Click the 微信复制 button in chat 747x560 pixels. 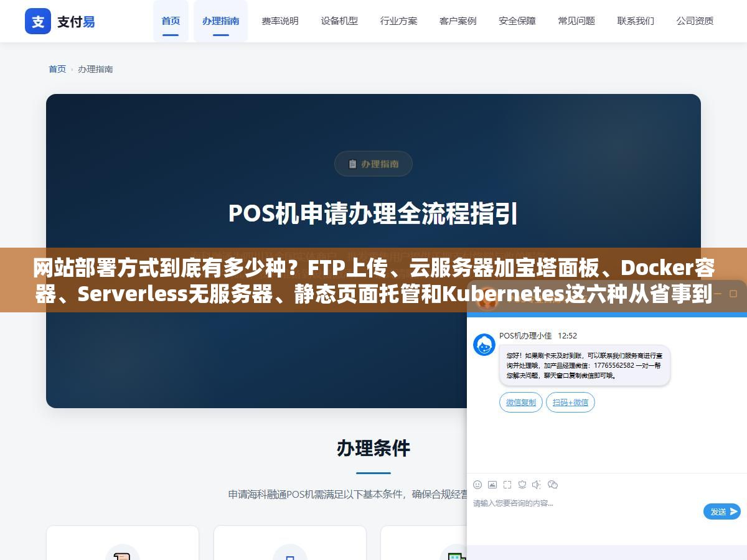point(521,403)
